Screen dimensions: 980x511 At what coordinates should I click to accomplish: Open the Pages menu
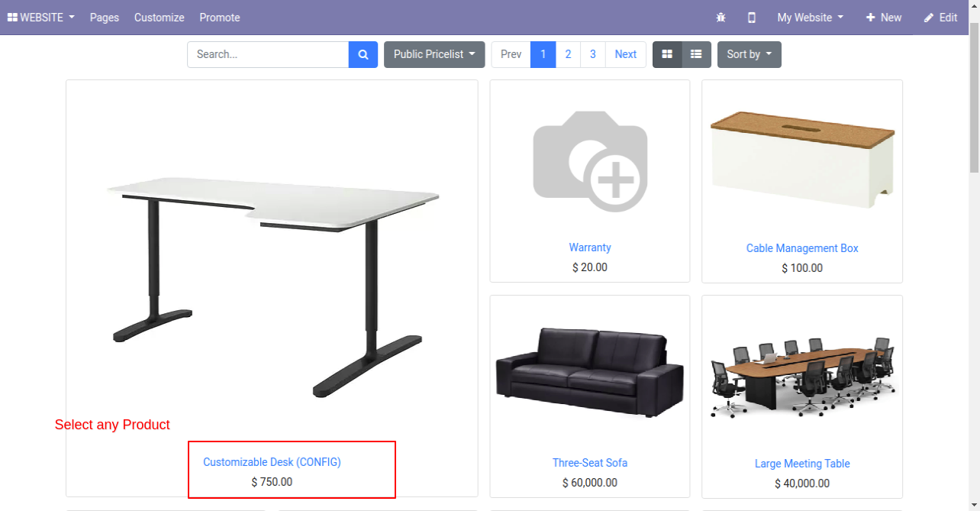105,18
